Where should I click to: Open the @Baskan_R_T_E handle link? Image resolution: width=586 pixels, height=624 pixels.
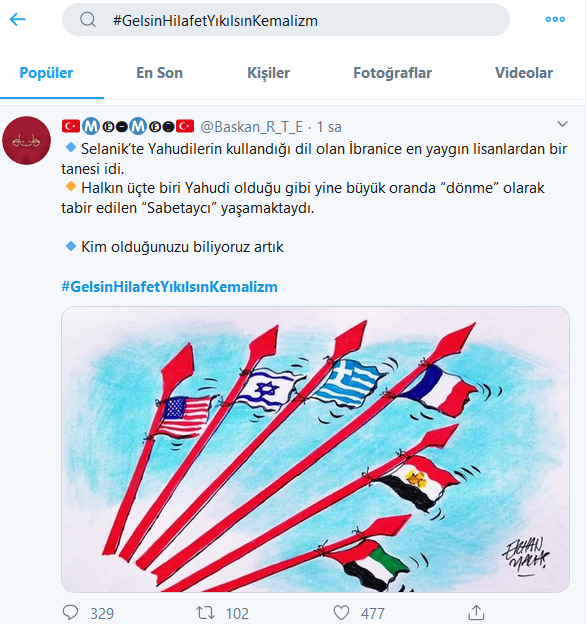point(251,127)
